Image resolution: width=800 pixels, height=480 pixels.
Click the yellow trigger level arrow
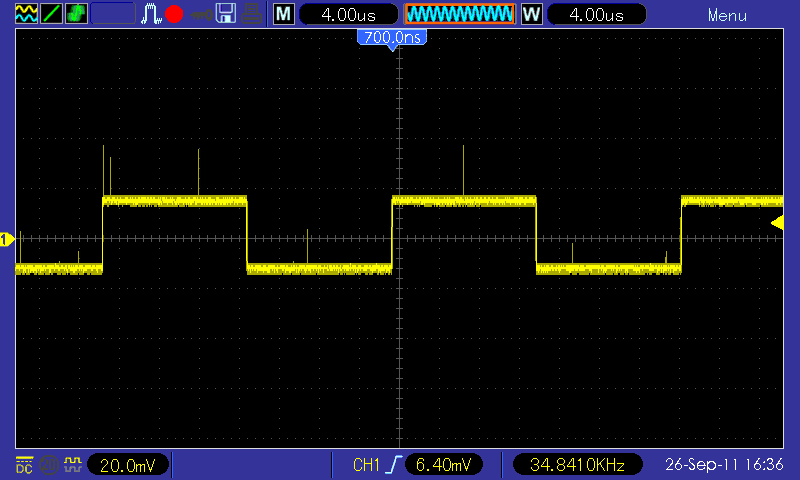(x=777, y=223)
